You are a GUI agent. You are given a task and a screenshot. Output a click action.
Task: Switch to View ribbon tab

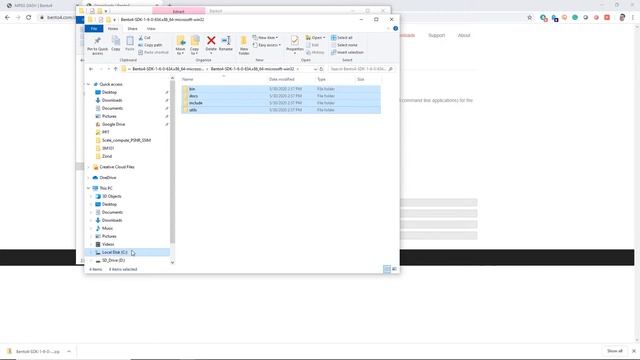click(x=151, y=29)
